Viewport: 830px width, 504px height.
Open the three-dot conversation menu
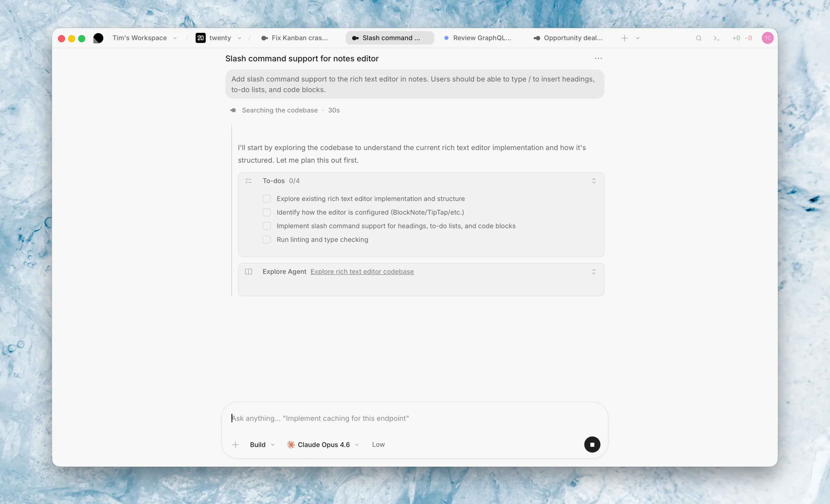tap(598, 58)
